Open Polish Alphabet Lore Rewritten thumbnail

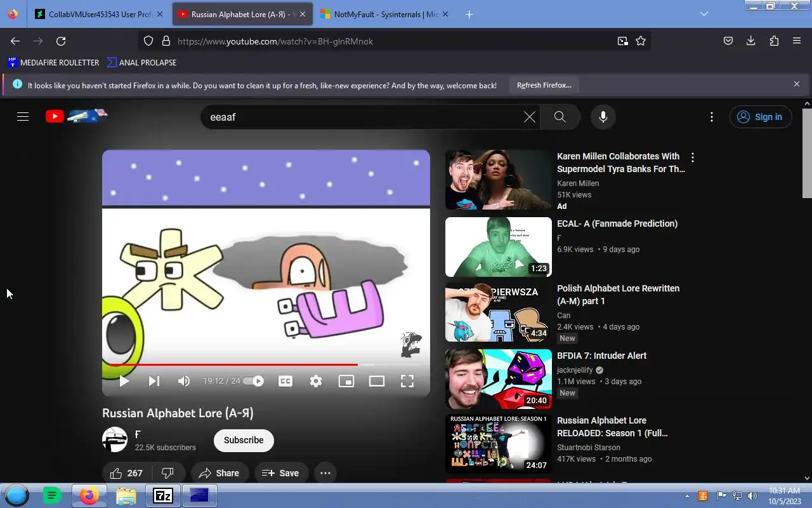point(499,312)
